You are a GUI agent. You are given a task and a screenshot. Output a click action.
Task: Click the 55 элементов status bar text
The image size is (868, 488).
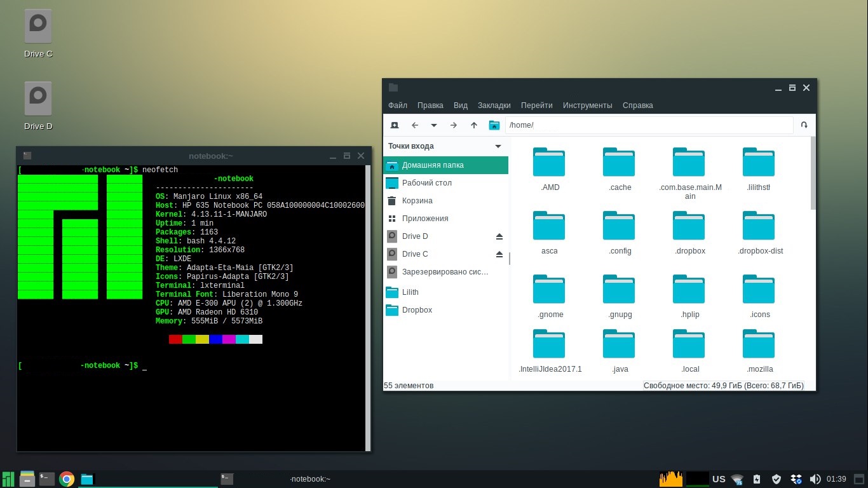tap(409, 386)
